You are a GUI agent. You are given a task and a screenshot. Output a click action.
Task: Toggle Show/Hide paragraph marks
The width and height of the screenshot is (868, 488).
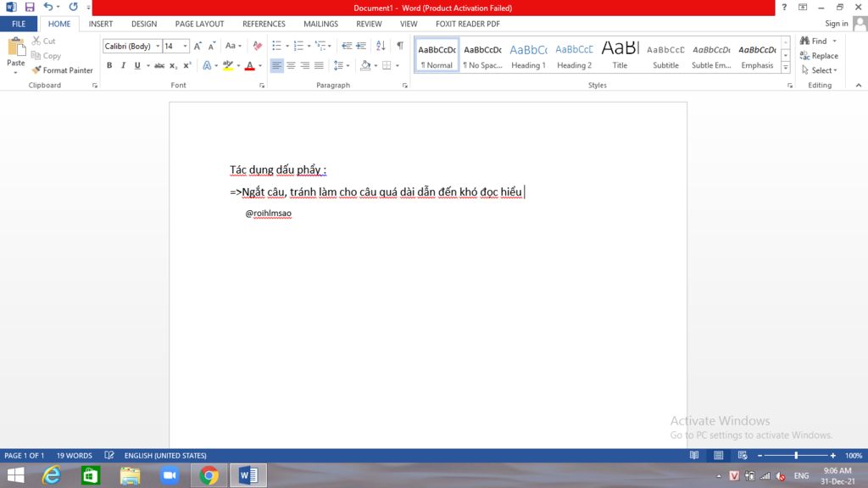click(400, 46)
